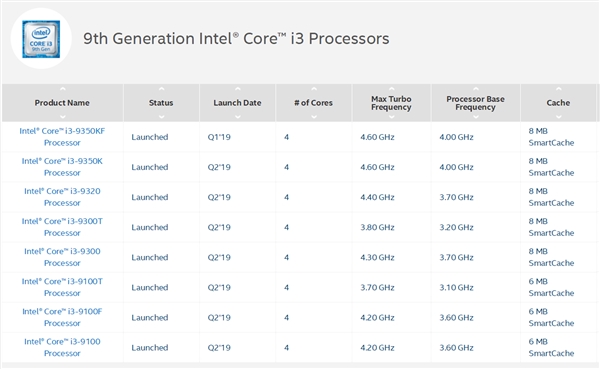The height and width of the screenshot is (369, 600).
Task: Sort Product Name column descending arrow
Action: 63,117
